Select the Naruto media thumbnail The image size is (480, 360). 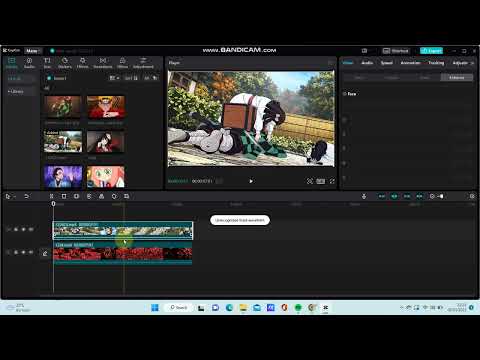106,107
